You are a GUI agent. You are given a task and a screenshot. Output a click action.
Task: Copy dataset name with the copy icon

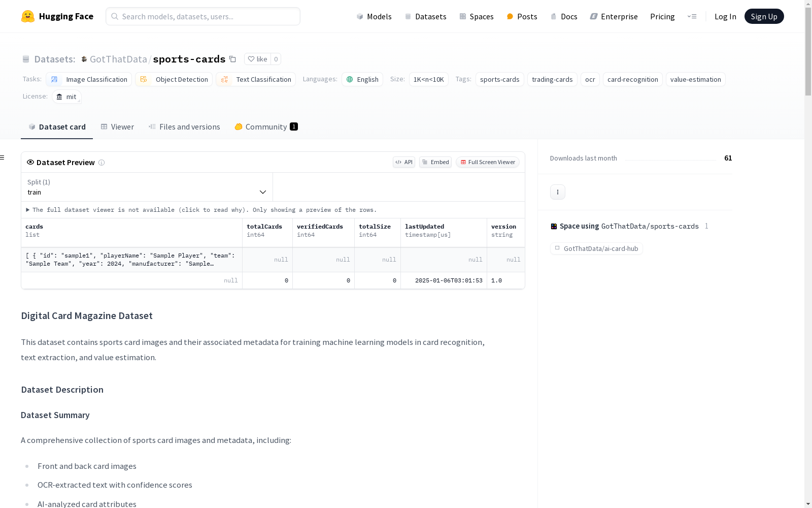point(232,59)
